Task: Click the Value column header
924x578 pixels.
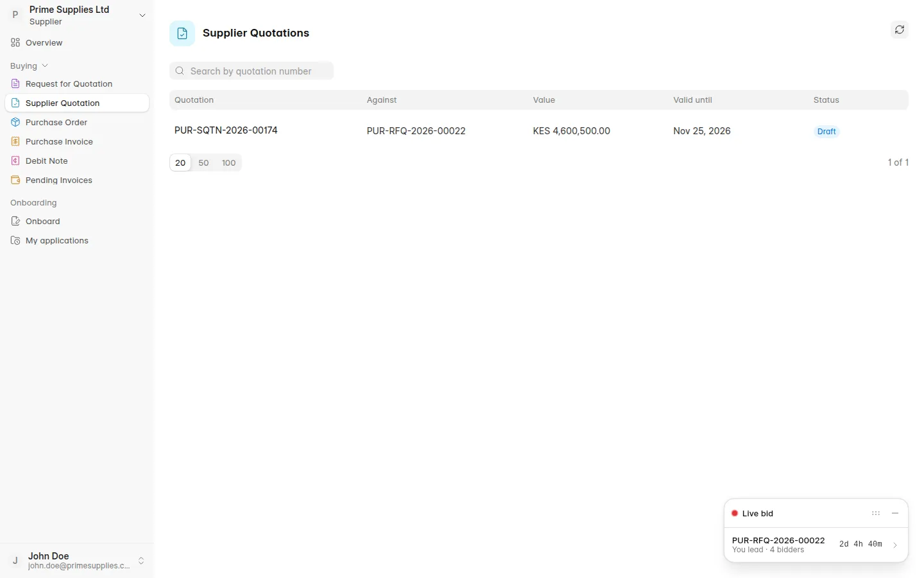Action: 544,100
